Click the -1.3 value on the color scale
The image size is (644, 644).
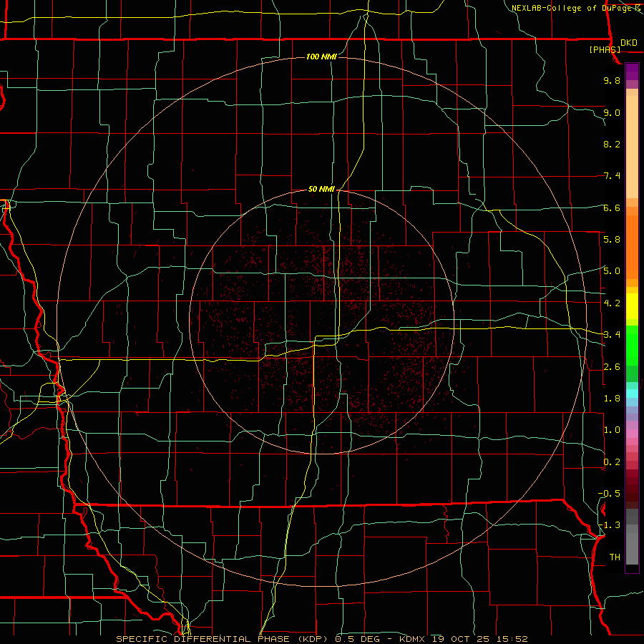[609, 525]
